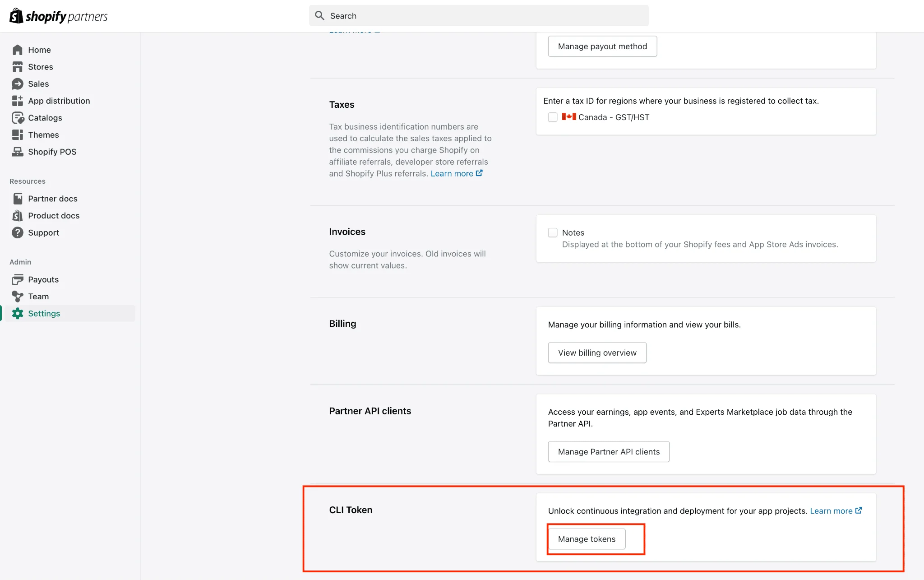This screenshot has height=580, width=924.
Task: Select the App distribution icon
Action: (x=18, y=101)
